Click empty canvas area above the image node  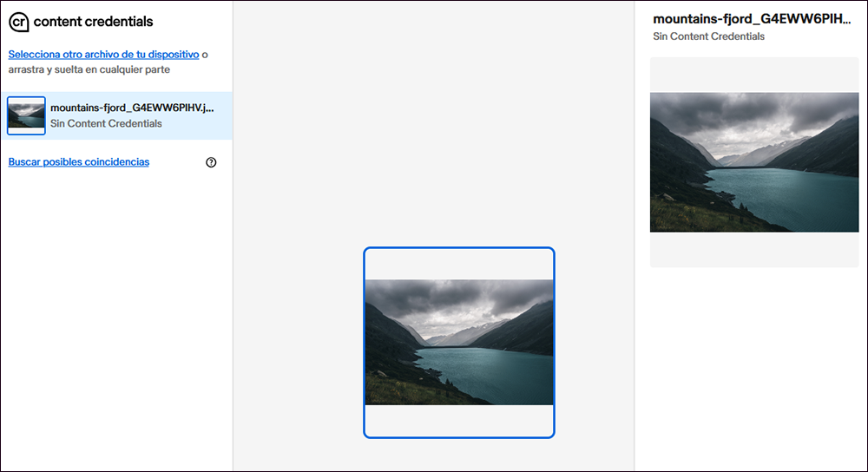tap(434, 130)
